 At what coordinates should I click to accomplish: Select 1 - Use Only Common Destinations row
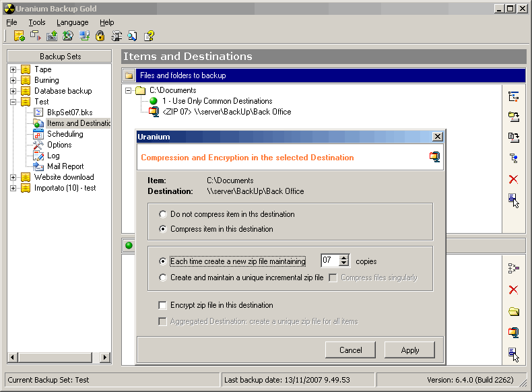pos(217,101)
